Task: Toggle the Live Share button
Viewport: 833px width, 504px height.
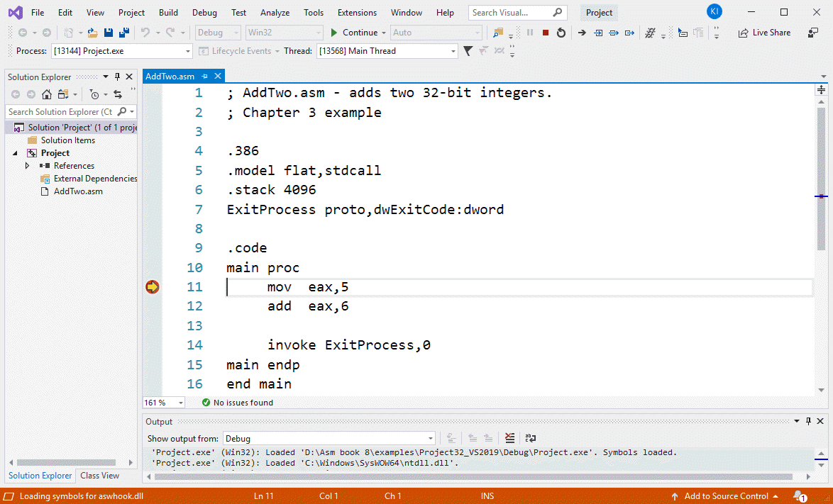Action: tap(764, 33)
